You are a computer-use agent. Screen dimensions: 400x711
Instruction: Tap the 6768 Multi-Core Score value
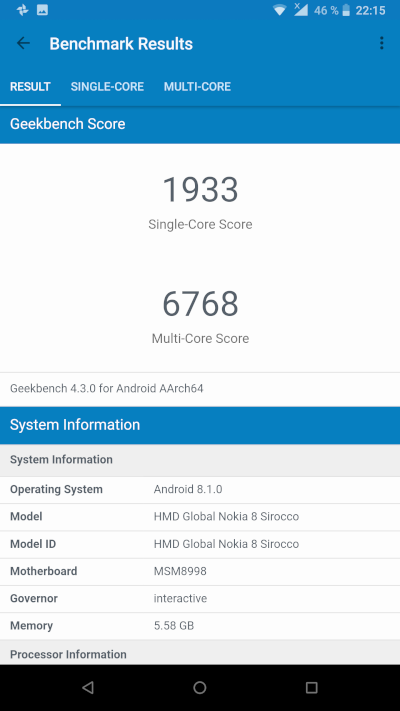[x=200, y=304]
